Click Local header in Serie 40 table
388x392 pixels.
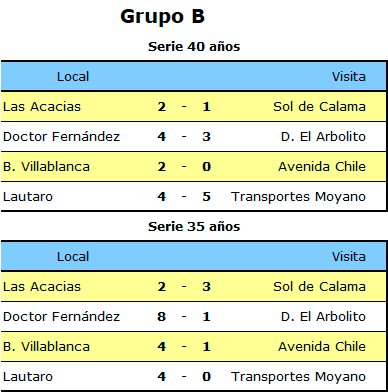[73, 77]
